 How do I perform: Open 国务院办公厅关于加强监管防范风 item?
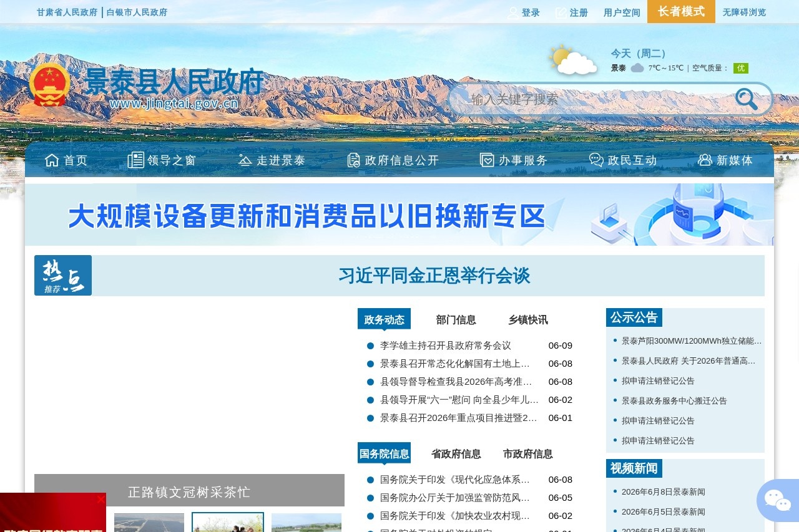click(455, 498)
